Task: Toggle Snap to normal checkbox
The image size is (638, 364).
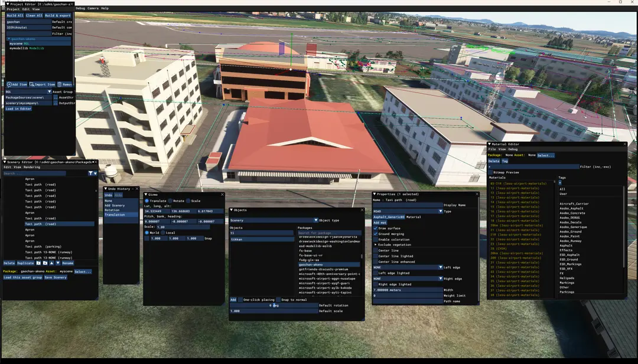Action: [x=278, y=300]
